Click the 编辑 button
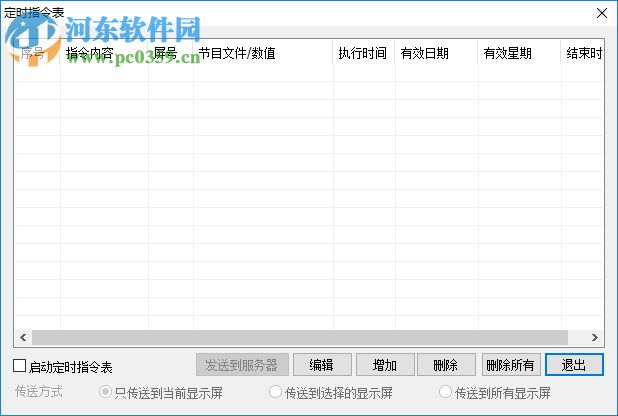 (x=322, y=365)
